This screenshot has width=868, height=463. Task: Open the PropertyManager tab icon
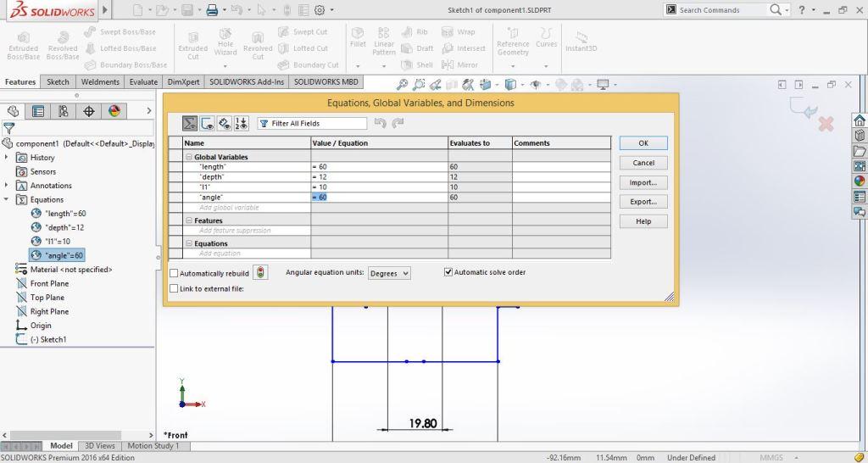pyautogui.click(x=38, y=111)
